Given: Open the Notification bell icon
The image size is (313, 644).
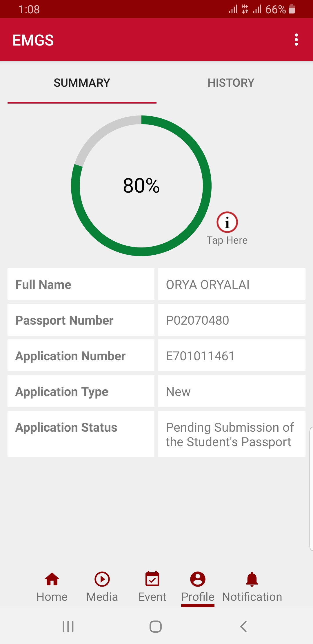Looking at the screenshot, I should point(252,579).
